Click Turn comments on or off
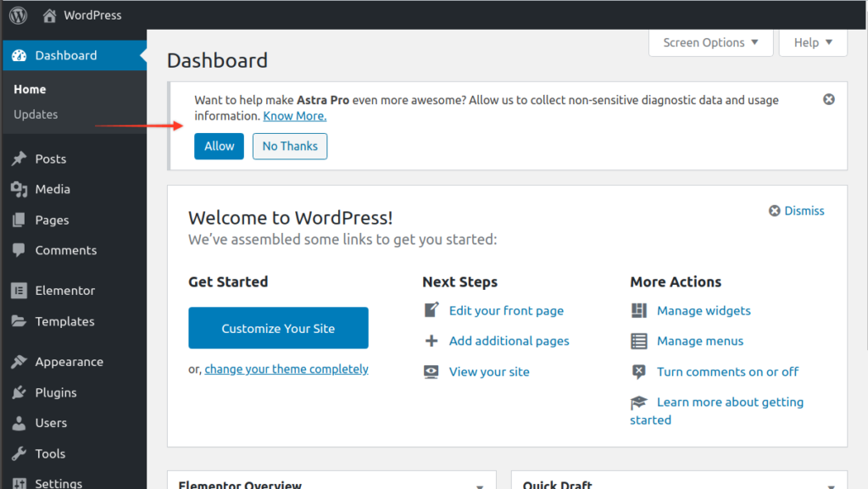Viewport: 868px width, 489px height. click(x=727, y=372)
